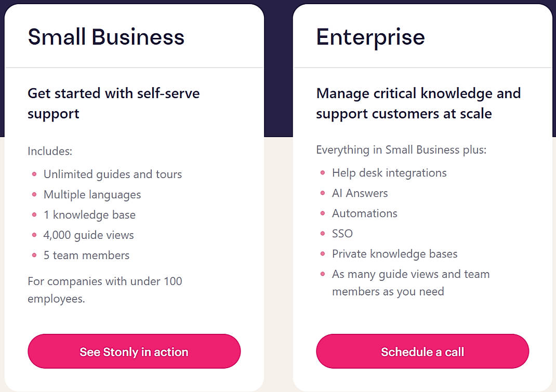556x392 pixels.
Task: Click the Unlimited guides and tours feature
Action: point(112,174)
